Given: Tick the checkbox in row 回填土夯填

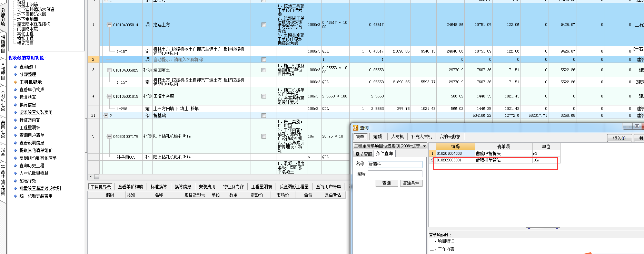Looking at the screenshot, I should point(264,96).
